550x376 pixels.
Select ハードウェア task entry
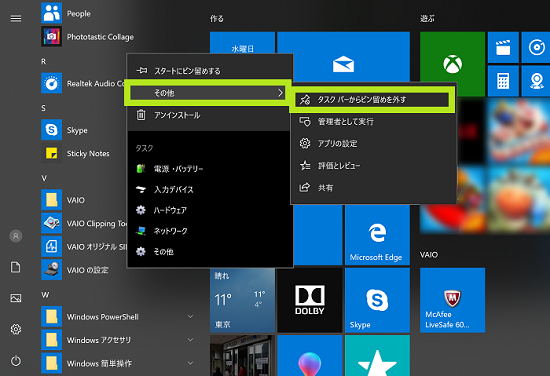(210, 210)
